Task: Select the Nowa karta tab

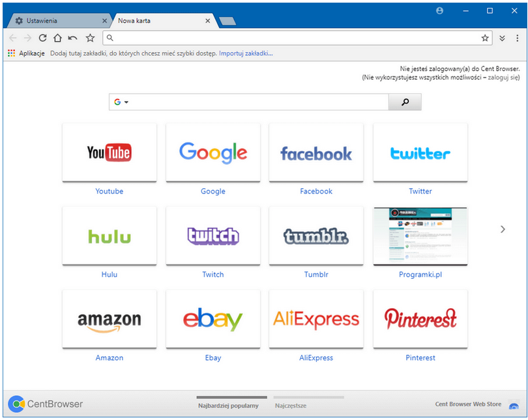Action: (164, 21)
